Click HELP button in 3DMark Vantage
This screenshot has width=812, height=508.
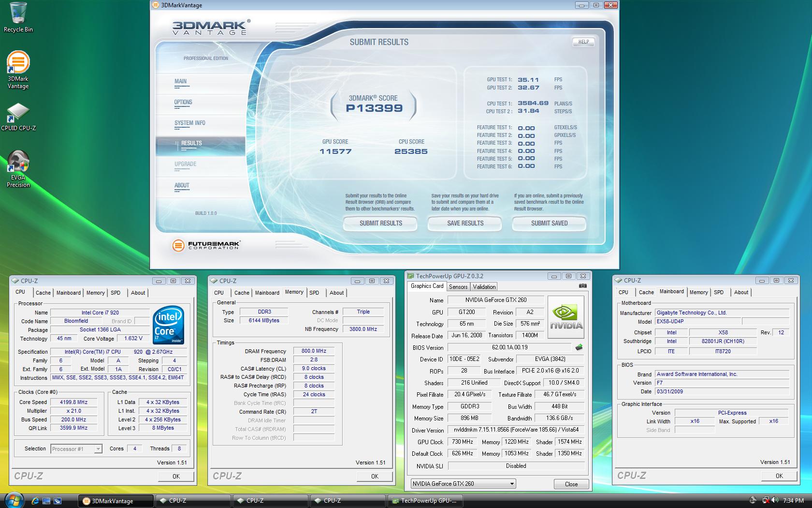point(583,42)
